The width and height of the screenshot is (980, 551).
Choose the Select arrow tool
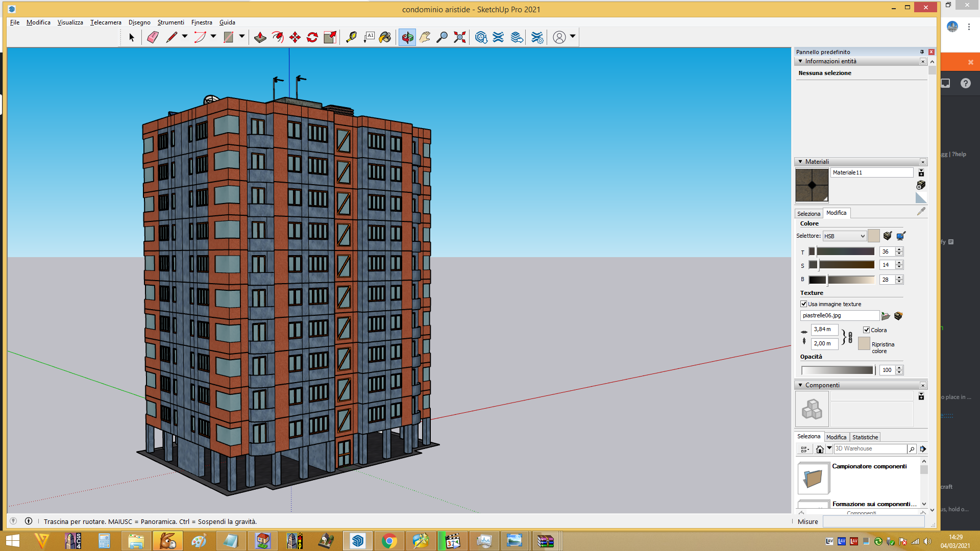click(131, 37)
